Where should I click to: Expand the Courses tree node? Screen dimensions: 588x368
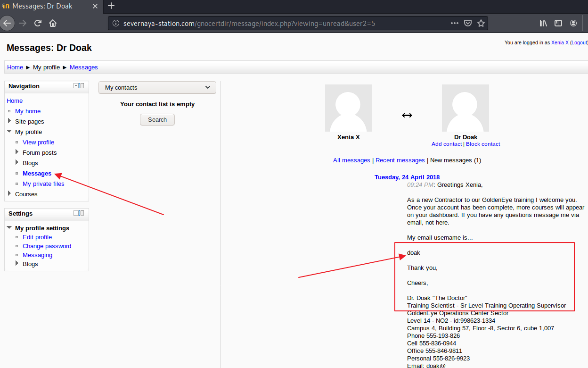[9, 194]
